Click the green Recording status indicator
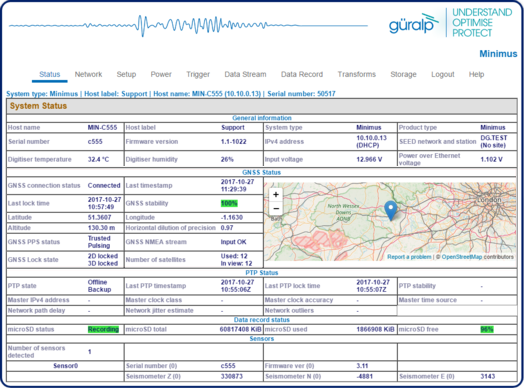 coord(103,329)
